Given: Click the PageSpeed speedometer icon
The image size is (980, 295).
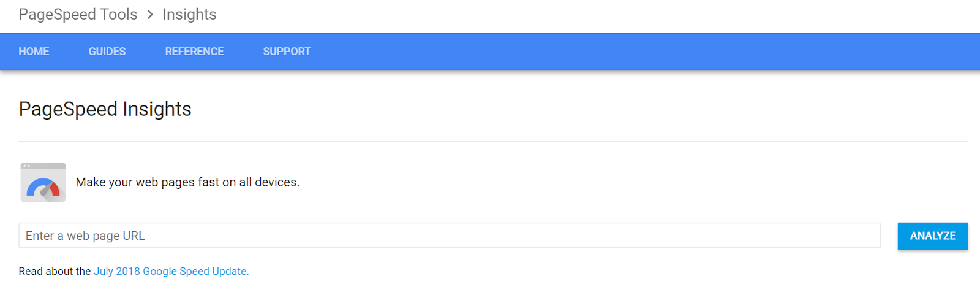Looking at the screenshot, I should (x=43, y=182).
